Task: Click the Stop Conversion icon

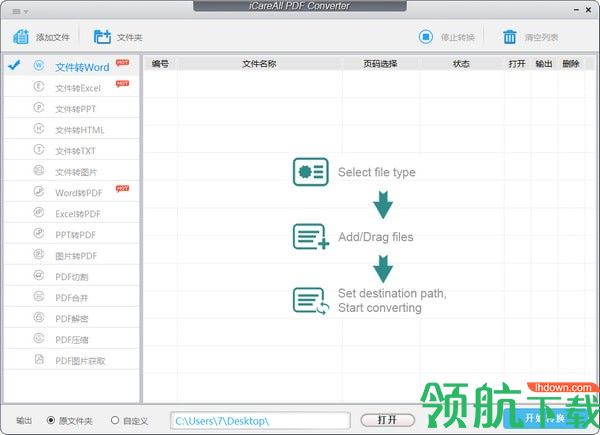Action: point(426,37)
